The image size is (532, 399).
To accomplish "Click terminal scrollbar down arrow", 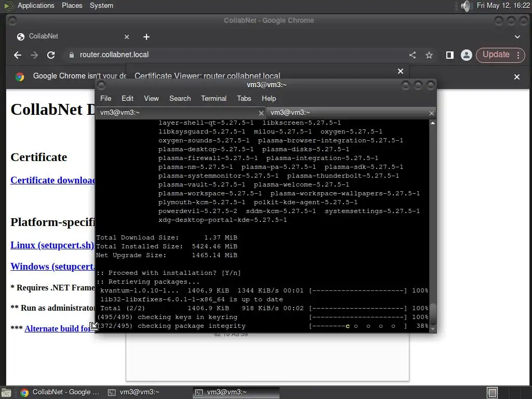I will [x=433, y=329].
